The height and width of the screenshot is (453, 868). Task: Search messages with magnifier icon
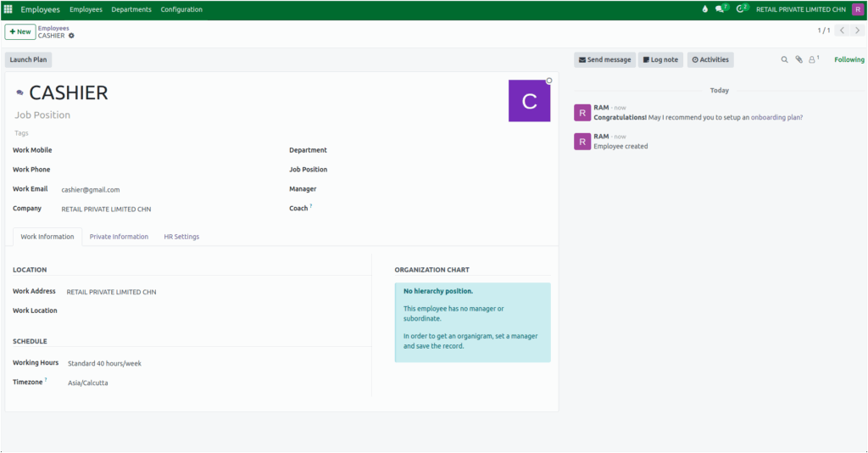(784, 60)
